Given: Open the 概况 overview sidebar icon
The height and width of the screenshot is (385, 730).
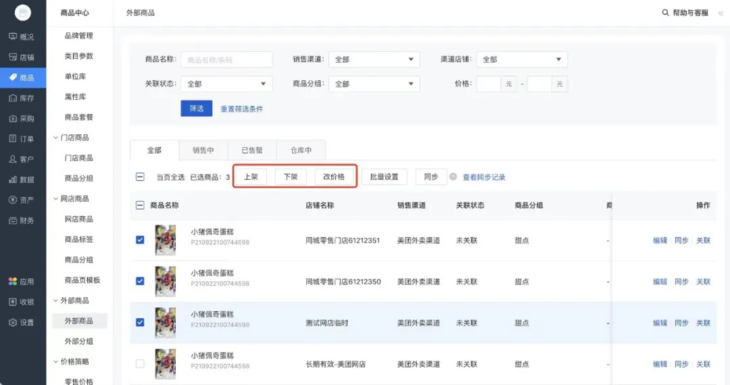Looking at the screenshot, I should click(x=13, y=36).
